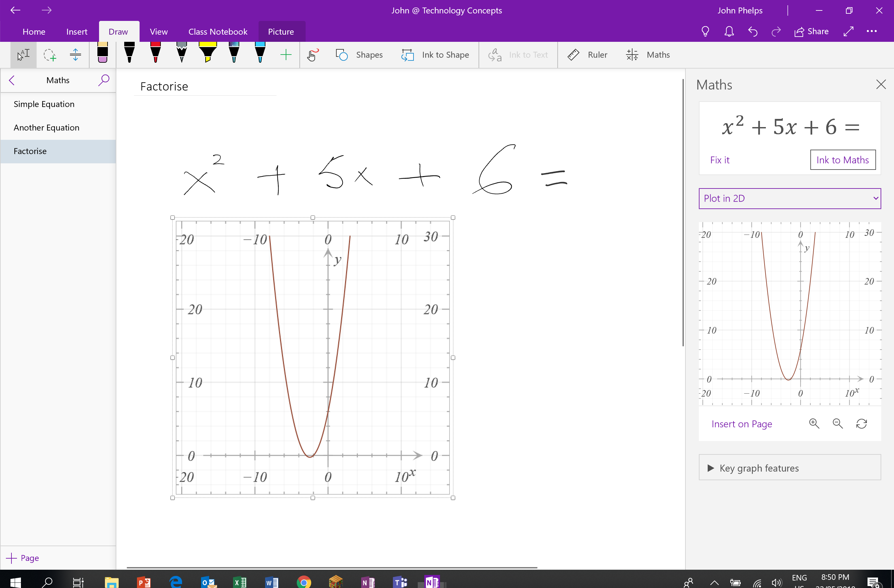Add a new pen with the plus icon
Screen dimensions: 894x588
pos(285,55)
